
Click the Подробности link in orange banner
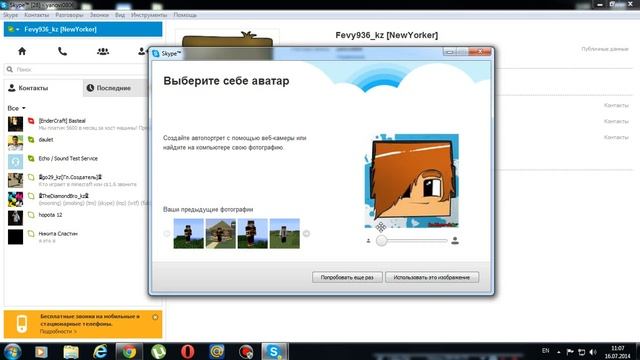coord(58,331)
